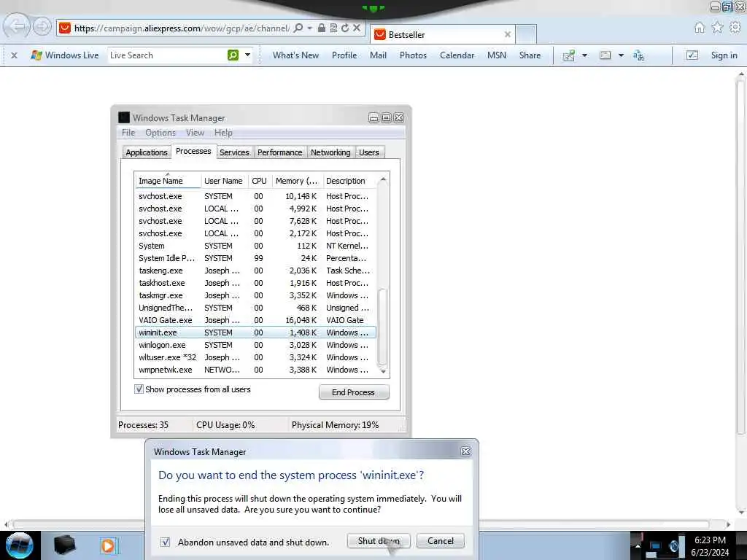Click the taskbar clock showing 6:23 PM
This screenshot has height=560, width=747.
pyautogui.click(x=710, y=546)
